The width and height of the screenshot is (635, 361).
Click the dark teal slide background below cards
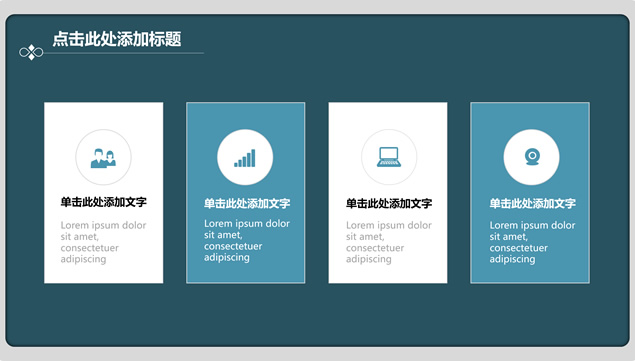[318, 314]
